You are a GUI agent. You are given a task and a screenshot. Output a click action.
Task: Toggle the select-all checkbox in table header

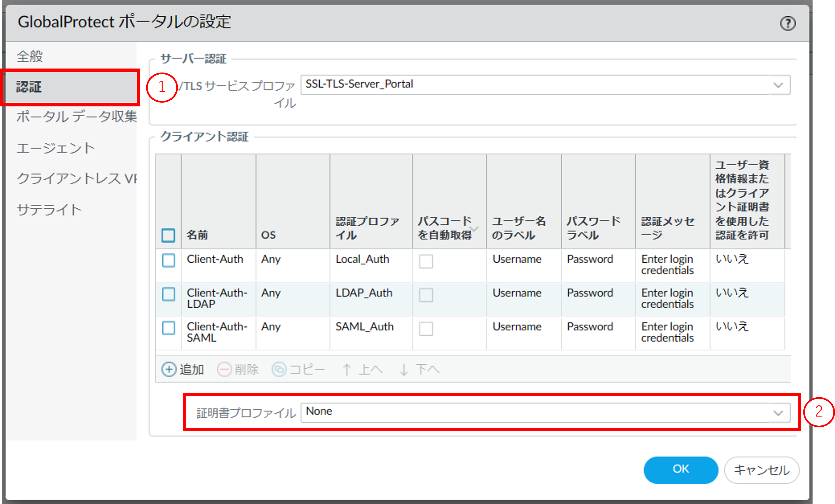point(168,235)
